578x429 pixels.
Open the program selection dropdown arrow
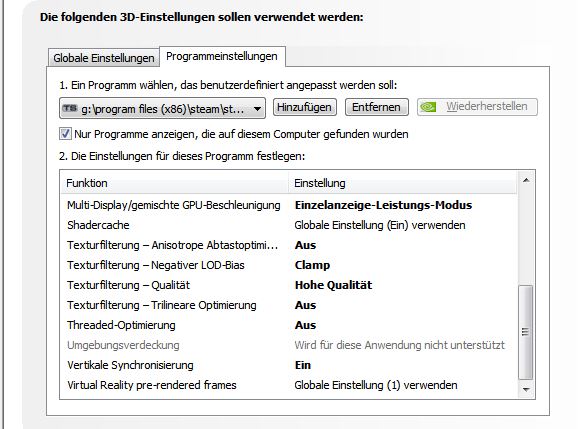pos(257,109)
